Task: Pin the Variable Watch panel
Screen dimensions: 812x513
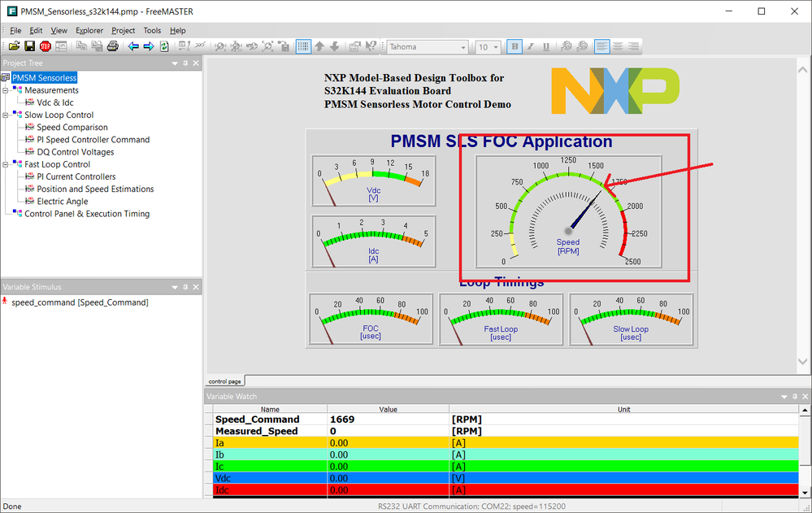Action: (795, 397)
